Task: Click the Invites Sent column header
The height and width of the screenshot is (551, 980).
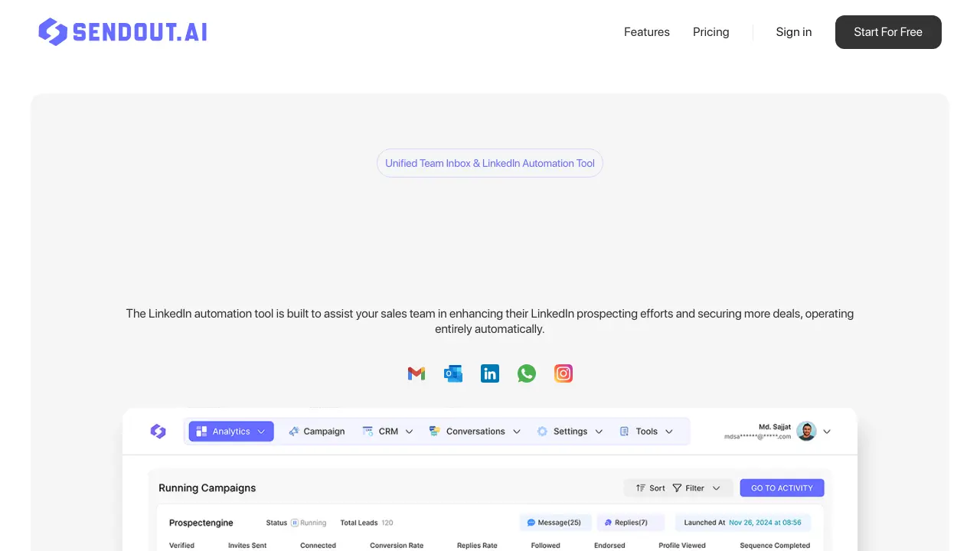Action: [247, 546]
